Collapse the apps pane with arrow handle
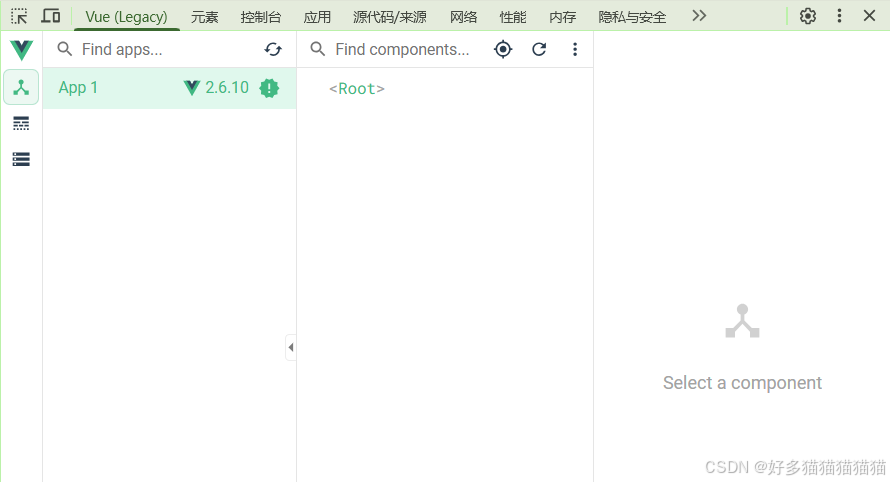This screenshot has width=890, height=482. [x=291, y=347]
